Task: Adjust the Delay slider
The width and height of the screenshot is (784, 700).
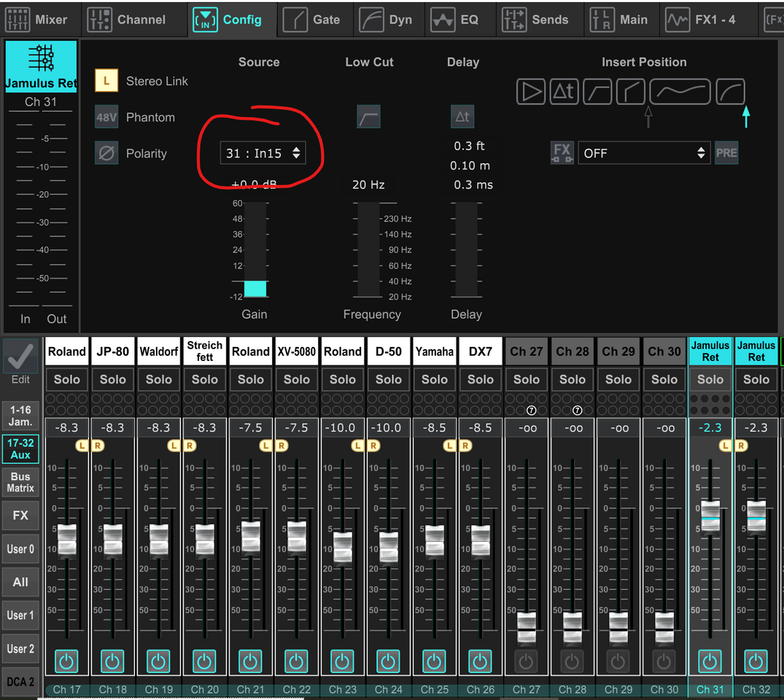Action: pyautogui.click(x=466, y=249)
